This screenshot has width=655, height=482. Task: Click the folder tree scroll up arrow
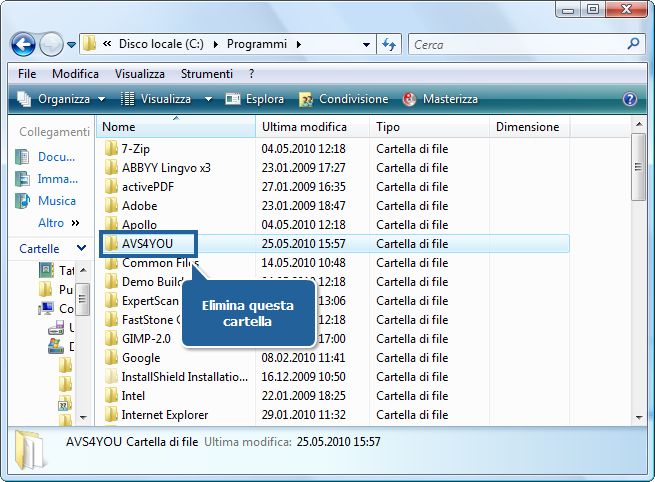(x=83, y=270)
